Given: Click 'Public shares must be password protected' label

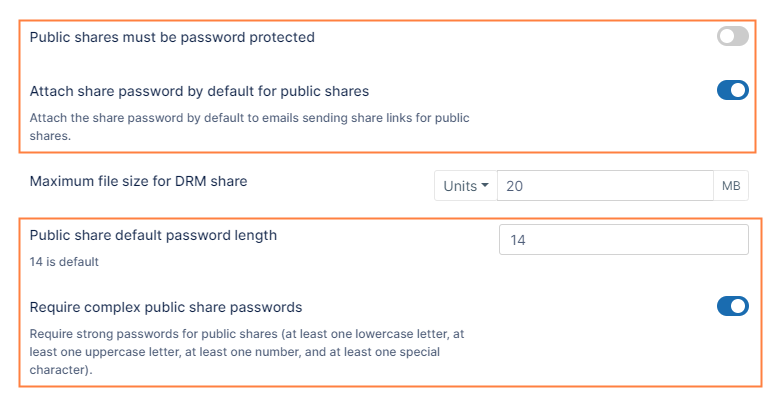Looking at the screenshot, I should 172,37.
